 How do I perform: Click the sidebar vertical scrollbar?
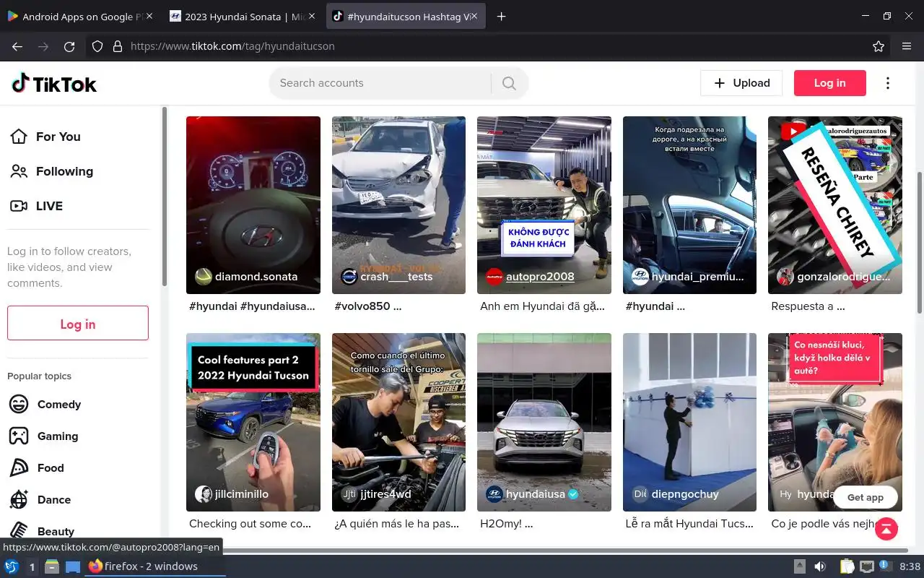tap(165, 195)
